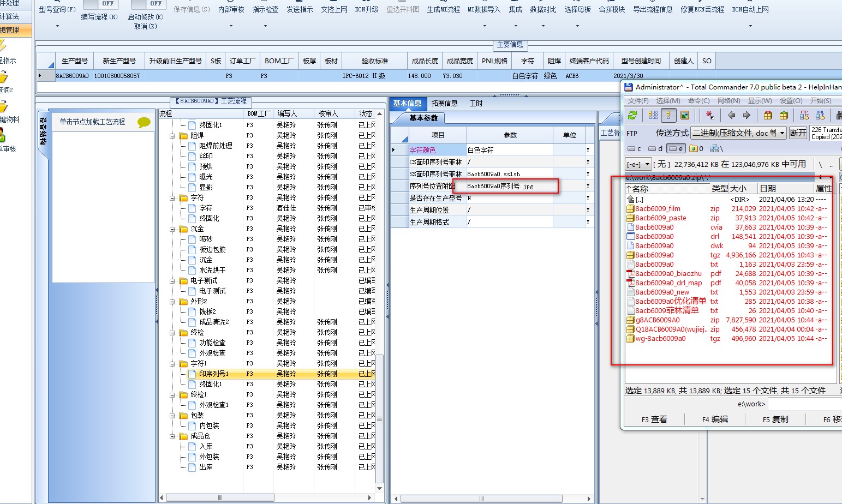Go back with the left arrow in Total Commander
842x504 pixels.
click(x=731, y=115)
